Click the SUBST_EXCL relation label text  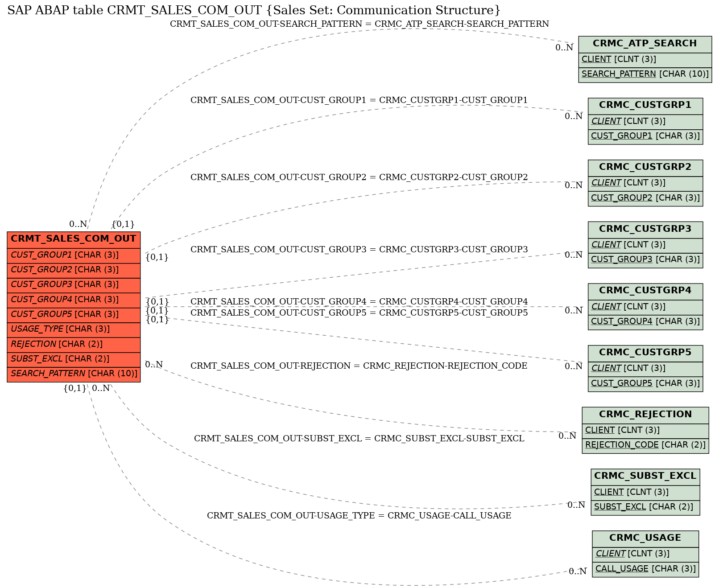[x=359, y=439]
